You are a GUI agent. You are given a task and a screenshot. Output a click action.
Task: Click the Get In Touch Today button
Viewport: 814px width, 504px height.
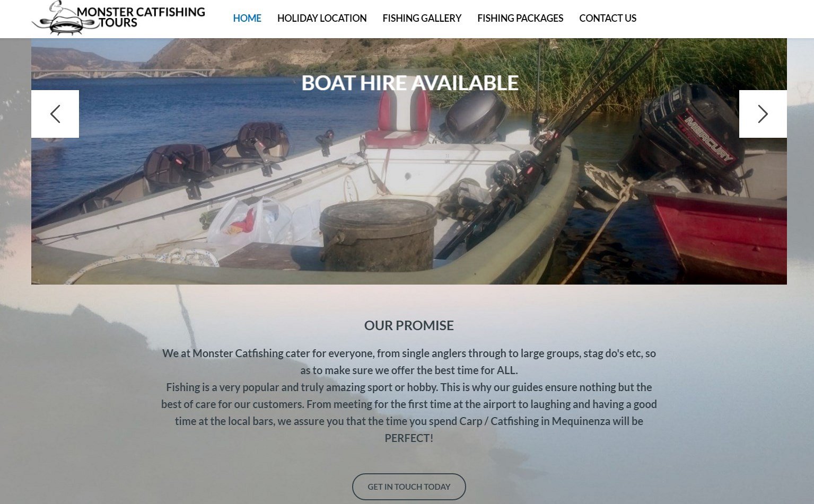[409, 487]
